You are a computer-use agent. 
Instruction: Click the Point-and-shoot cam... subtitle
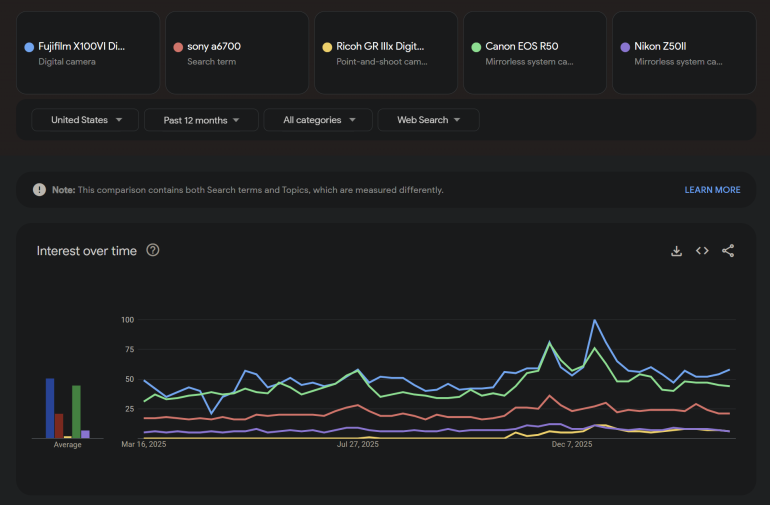[382, 62]
